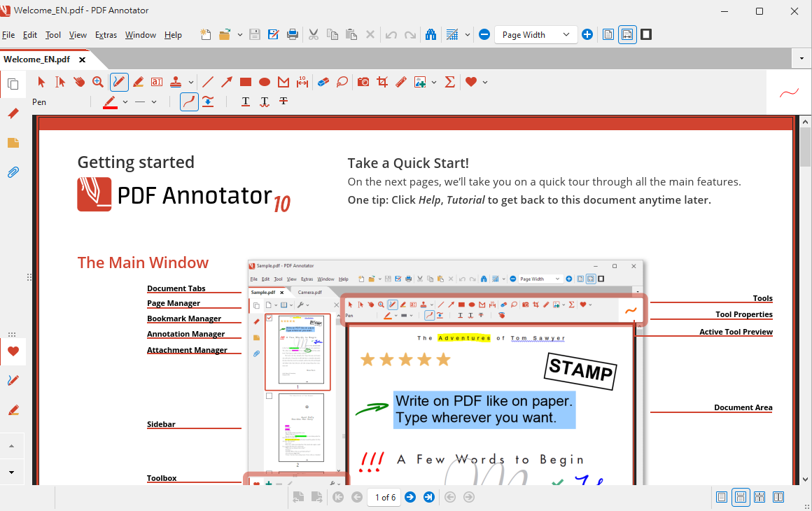Click the Find binoculars icon
This screenshot has width=812, height=511.
(x=430, y=35)
